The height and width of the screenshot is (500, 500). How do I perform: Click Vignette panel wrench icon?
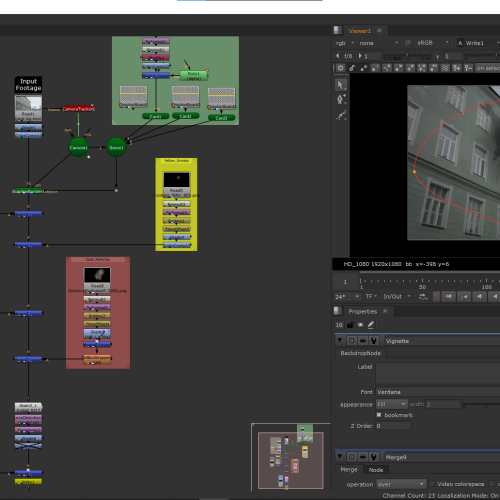374,341
